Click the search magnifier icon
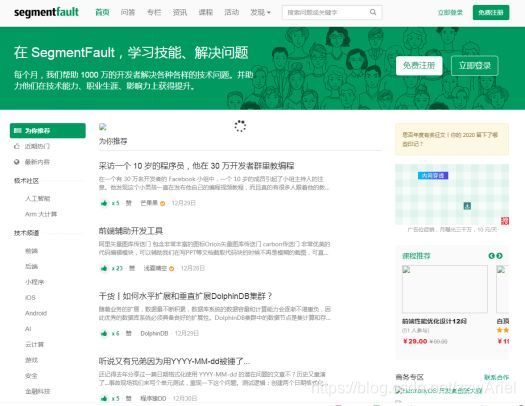The height and width of the screenshot is (406, 525). click(x=373, y=12)
